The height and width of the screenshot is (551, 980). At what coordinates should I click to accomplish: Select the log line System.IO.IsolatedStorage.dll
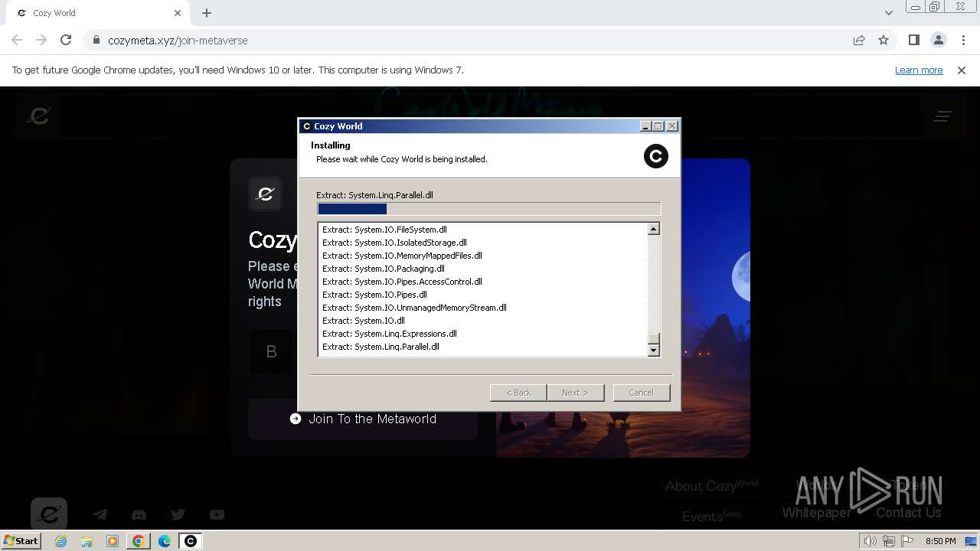click(x=394, y=243)
